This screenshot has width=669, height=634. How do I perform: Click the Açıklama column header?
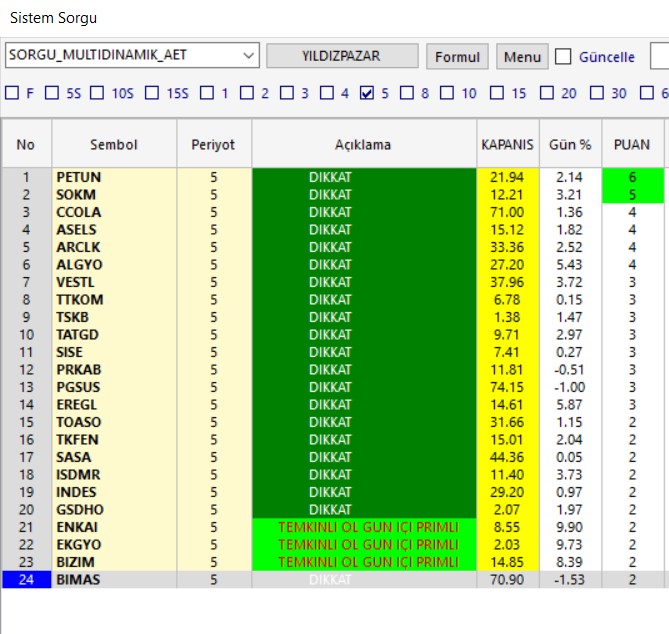[x=364, y=144]
